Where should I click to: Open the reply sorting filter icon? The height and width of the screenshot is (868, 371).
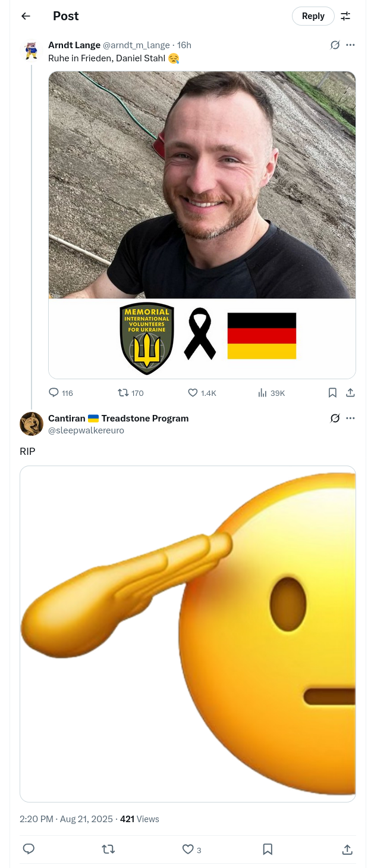(x=345, y=16)
